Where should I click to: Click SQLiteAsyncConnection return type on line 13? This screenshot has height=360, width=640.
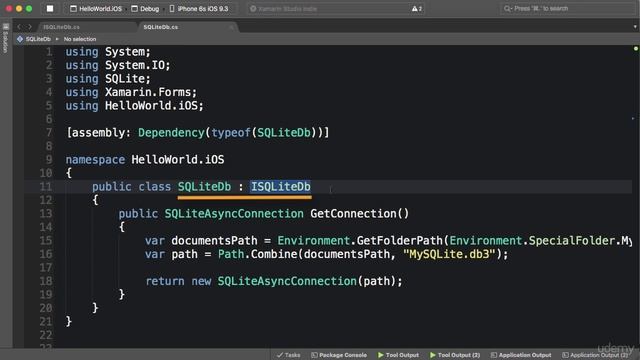click(234, 213)
